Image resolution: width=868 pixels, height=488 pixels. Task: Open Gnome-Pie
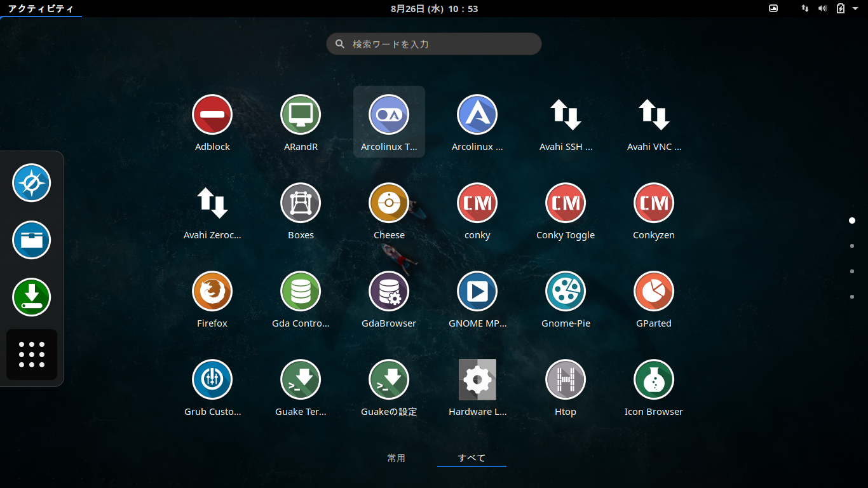(566, 292)
